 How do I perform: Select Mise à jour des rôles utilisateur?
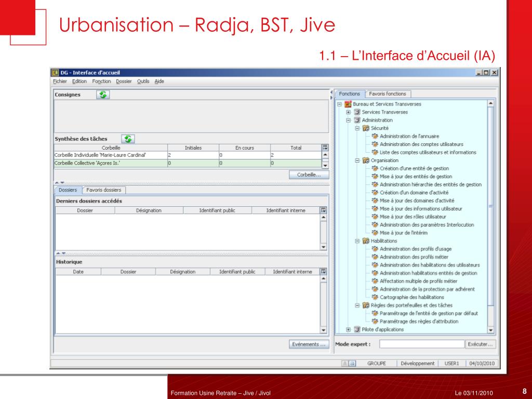pyautogui.click(x=413, y=217)
